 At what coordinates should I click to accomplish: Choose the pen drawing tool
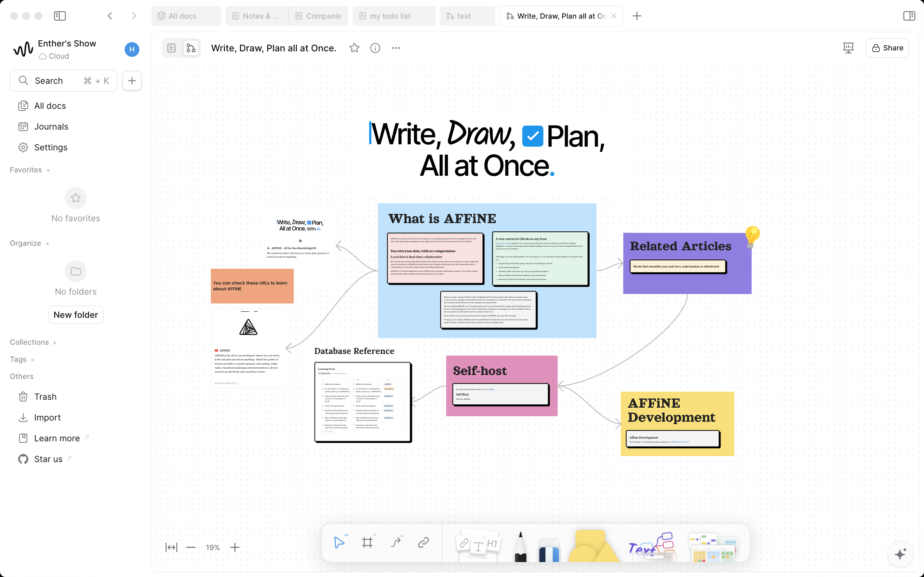[x=520, y=546]
